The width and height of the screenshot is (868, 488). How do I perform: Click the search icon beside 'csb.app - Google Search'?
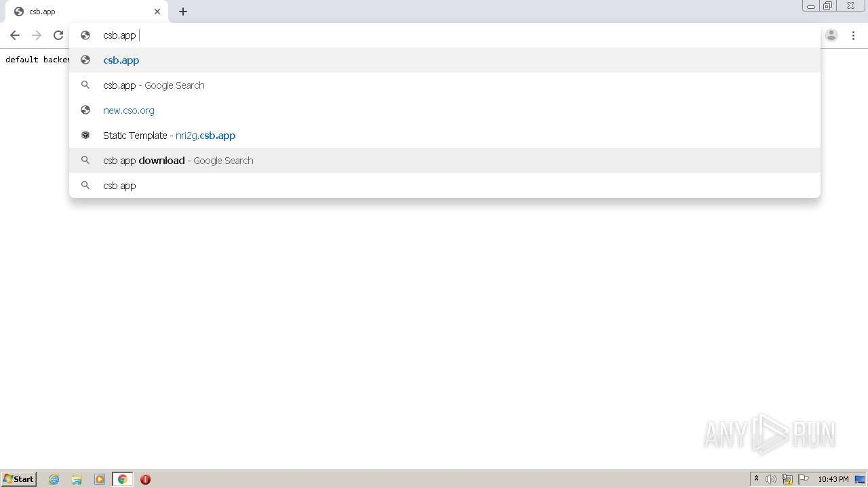click(85, 85)
